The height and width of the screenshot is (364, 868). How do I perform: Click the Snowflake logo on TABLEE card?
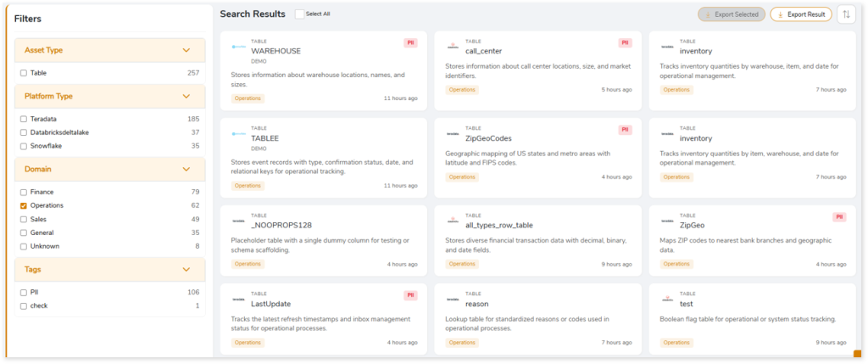tap(239, 134)
